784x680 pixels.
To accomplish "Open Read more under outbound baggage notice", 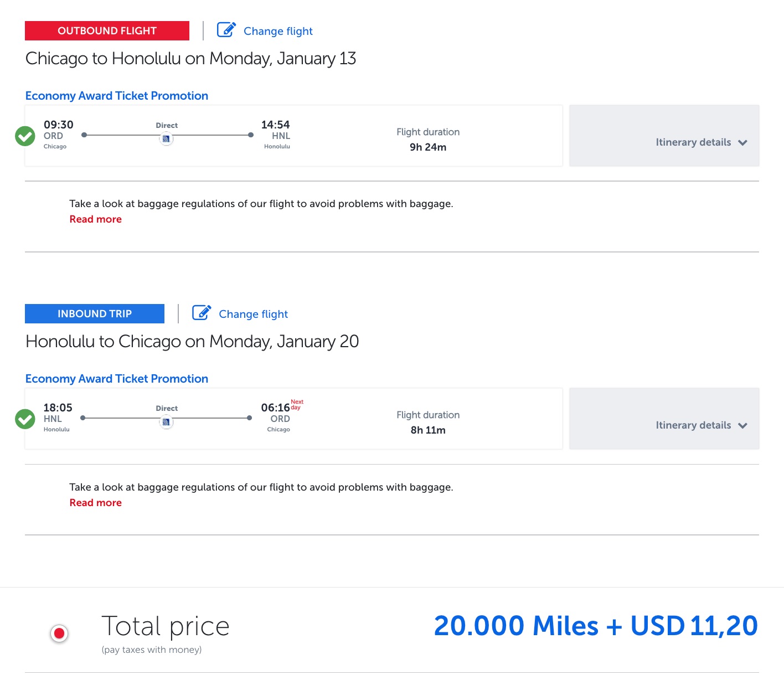I will tap(95, 219).
